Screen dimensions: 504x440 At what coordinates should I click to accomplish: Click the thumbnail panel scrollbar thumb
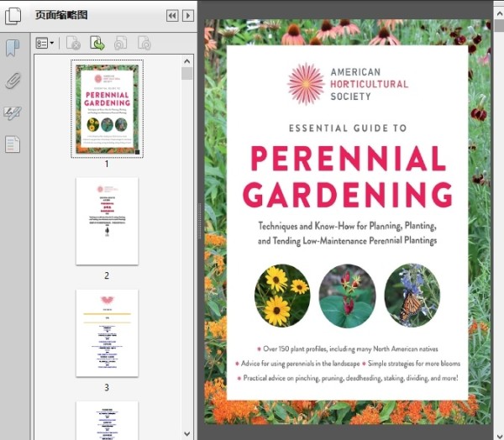pyautogui.click(x=187, y=73)
